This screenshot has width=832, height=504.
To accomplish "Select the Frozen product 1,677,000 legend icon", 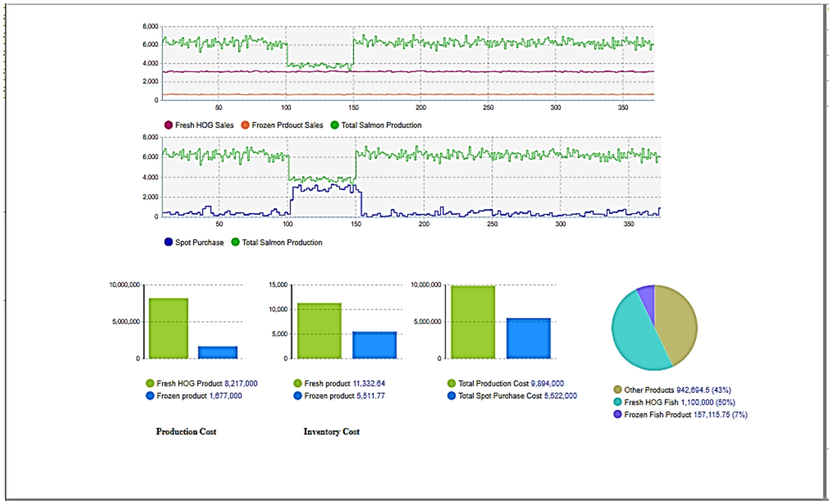I will click(x=150, y=396).
